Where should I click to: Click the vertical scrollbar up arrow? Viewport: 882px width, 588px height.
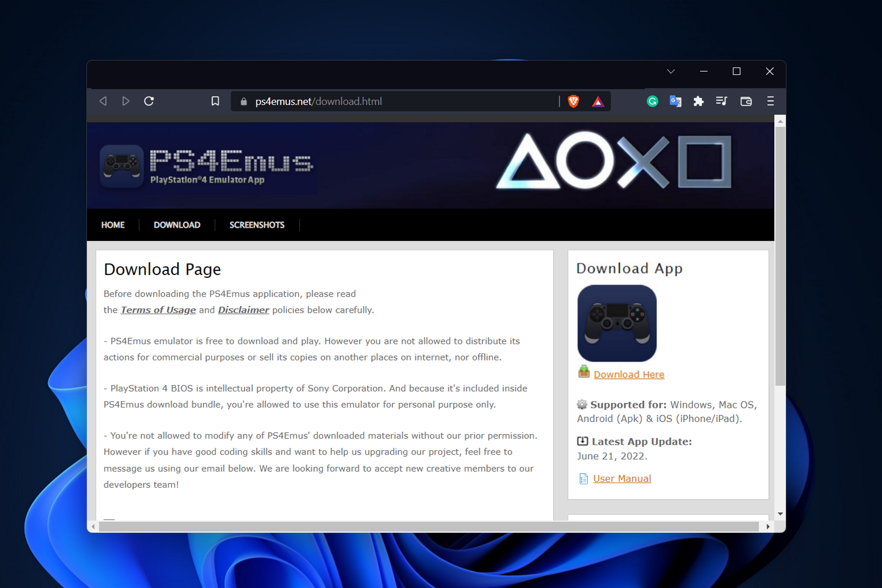(780, 121)
